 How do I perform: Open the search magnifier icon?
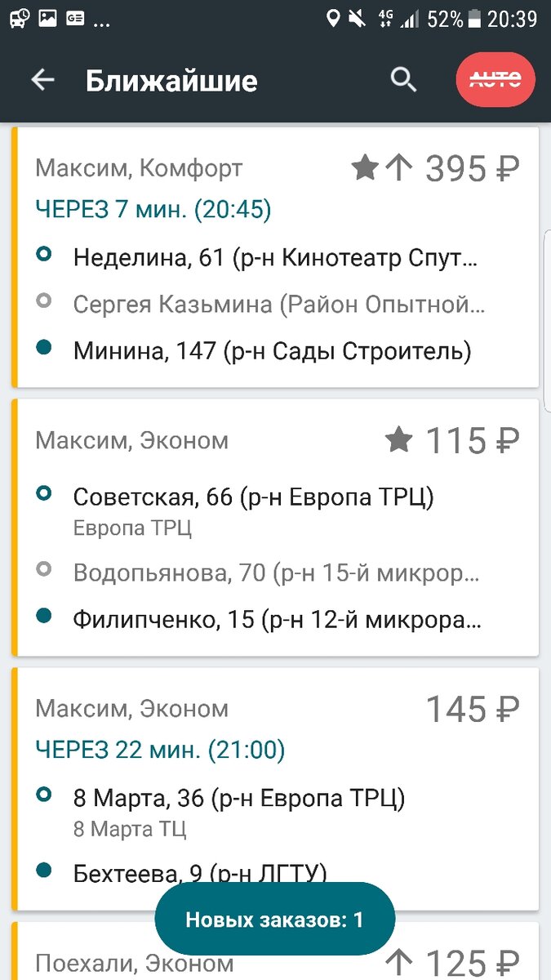tap(403, 79)
